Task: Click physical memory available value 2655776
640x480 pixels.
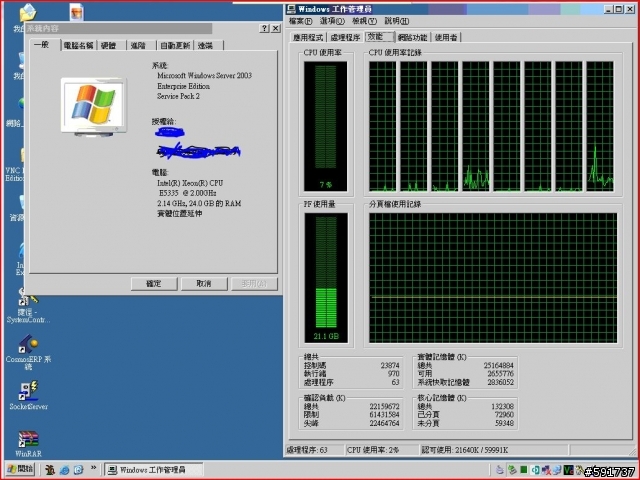Action: [x=500, y=374]
